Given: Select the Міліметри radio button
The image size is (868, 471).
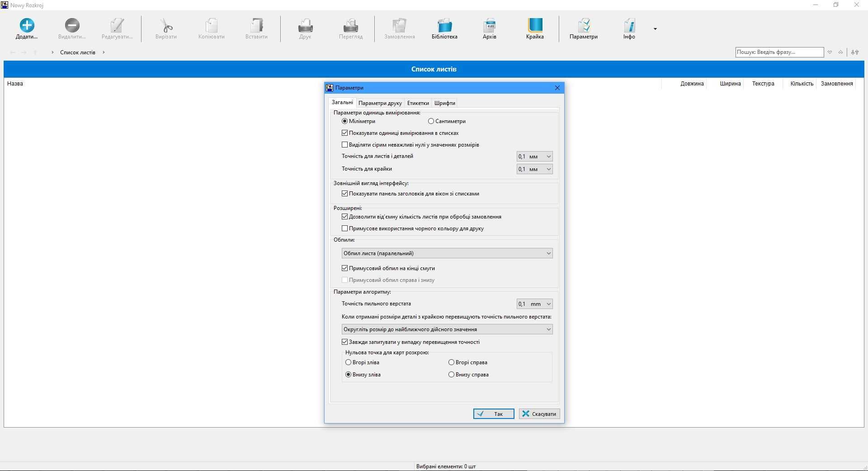Looking at the screenshot, I should [x=345, y=121].
